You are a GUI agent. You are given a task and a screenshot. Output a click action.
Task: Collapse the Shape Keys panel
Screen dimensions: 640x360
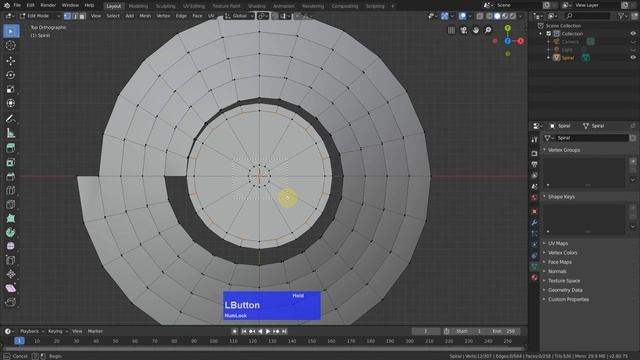561,197
